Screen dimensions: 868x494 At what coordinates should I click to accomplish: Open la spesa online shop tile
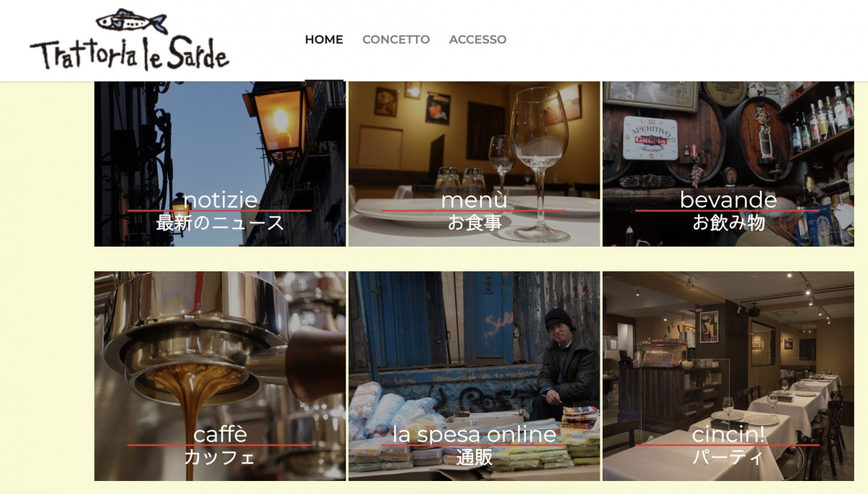[x=475, y=376]
